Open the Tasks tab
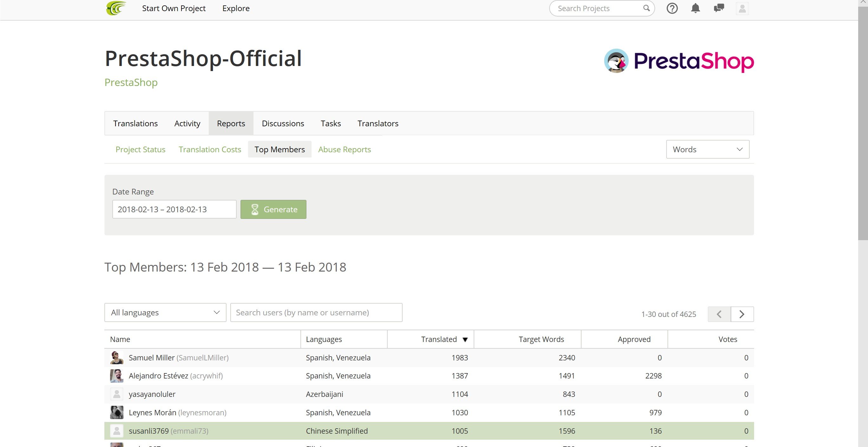The image size is (868, 447). point(331,123)
